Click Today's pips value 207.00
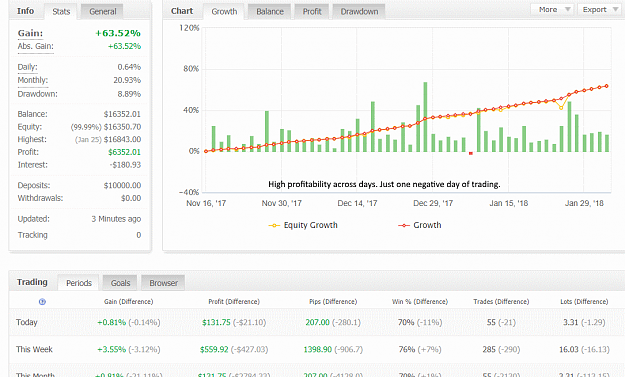The image size is (625, 377). (318, 322)
